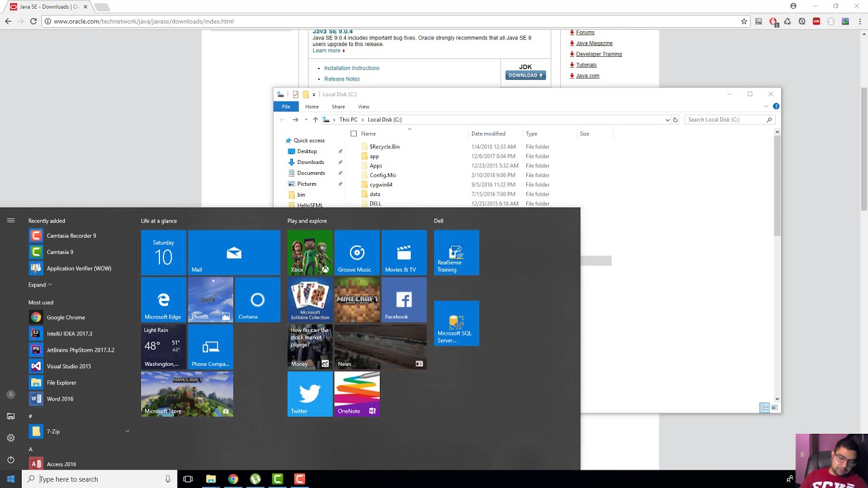Open the address bar history dropdown

[667, 120]
